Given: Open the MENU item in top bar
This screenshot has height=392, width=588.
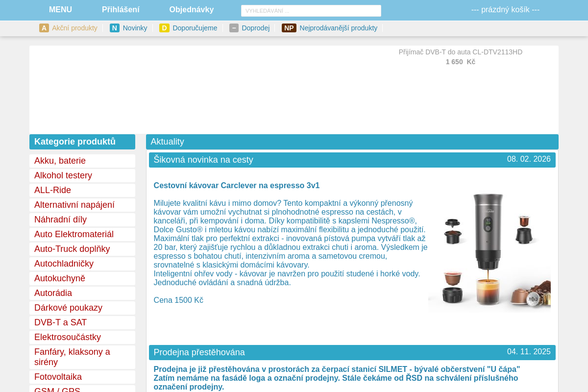Looking at the screenshot, I should tap(60, 10).
